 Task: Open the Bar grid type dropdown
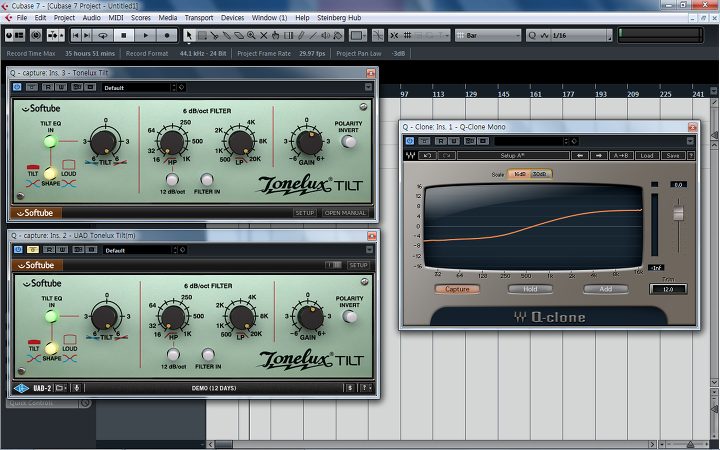488,35
